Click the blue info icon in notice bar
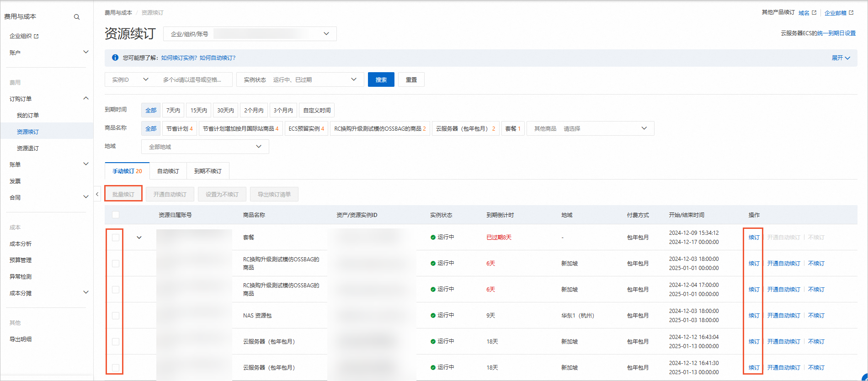 pyautogui.click(x=115, y=58)
